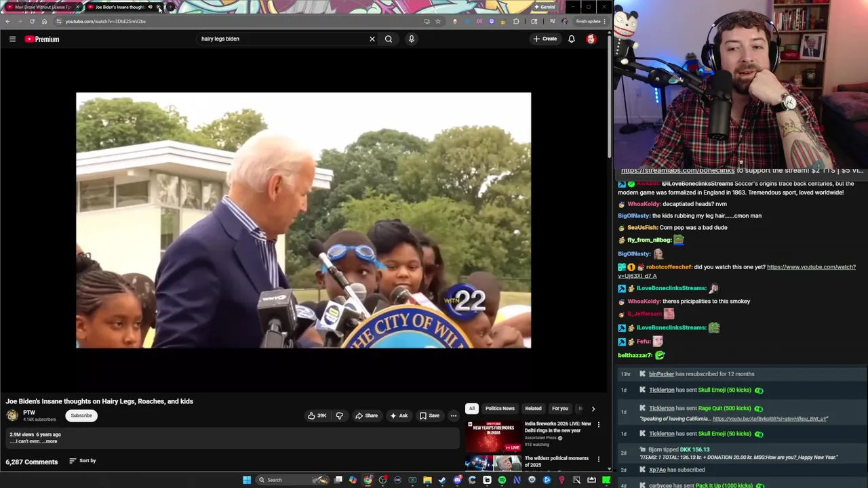Start voice search with the microphone icon

click(411, 39)
